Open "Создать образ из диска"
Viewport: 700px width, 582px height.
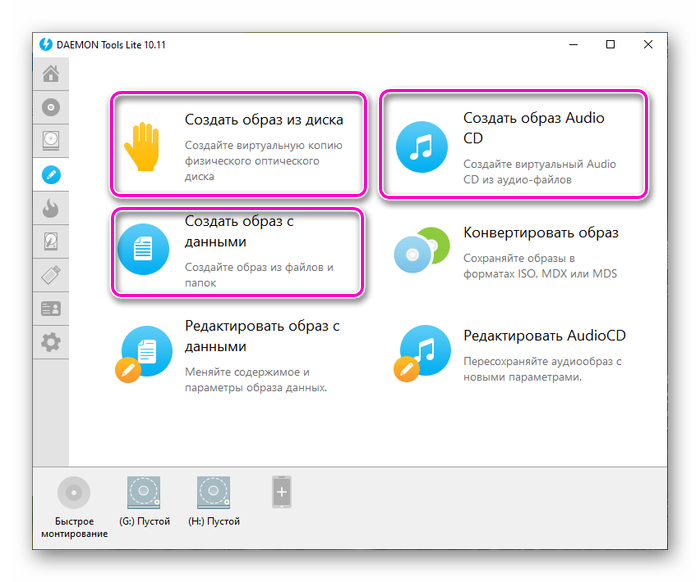[264, 120]
